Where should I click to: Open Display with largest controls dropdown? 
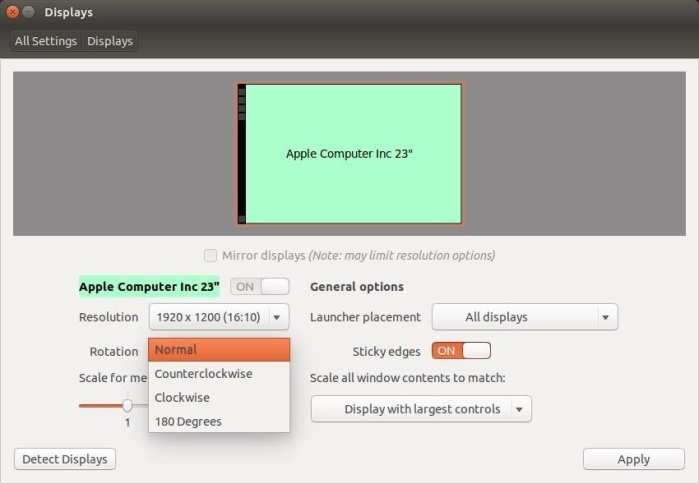[421, 409]
